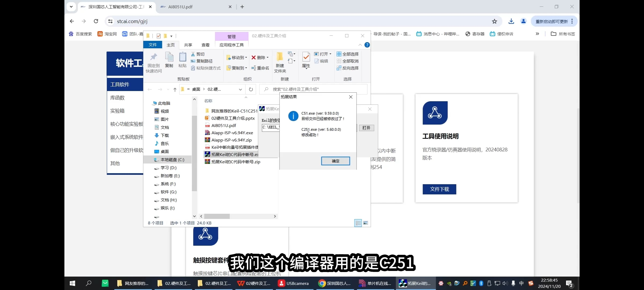Viewport: 644px width, 290px height.
Task: Switch to large icons view in status bar
Action: pyautogui.click(x=365, y=223)
